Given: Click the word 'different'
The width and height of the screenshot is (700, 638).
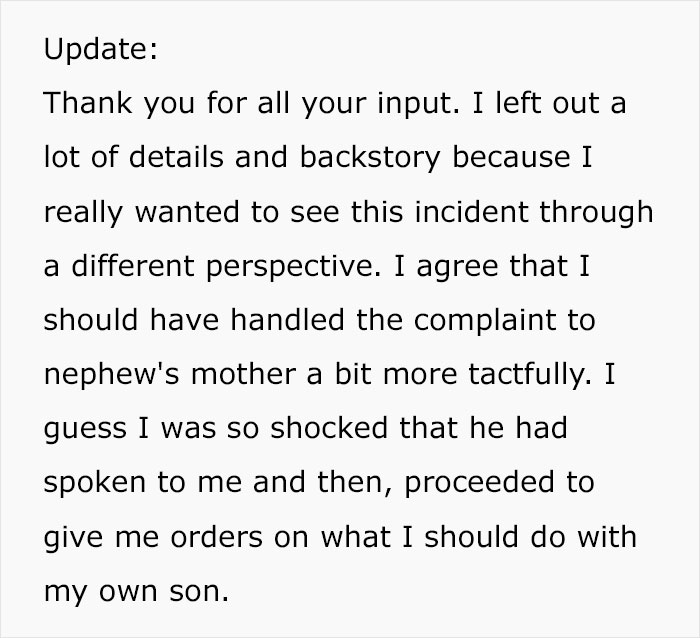Looking at the screenshot, I should click(140, 267).
